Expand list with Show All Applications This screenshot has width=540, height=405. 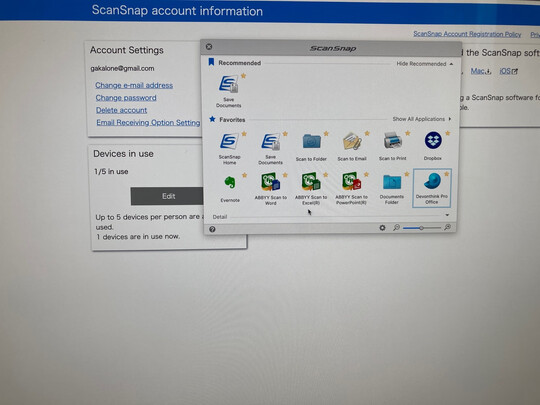point(422,119)
